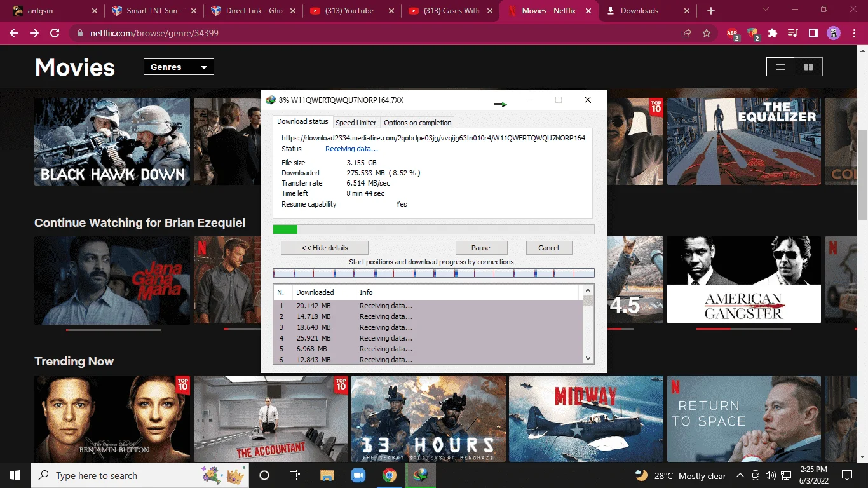Share this page via address bar icon
Viewport: 868px width, 488px height.
[x=686, y=33]
